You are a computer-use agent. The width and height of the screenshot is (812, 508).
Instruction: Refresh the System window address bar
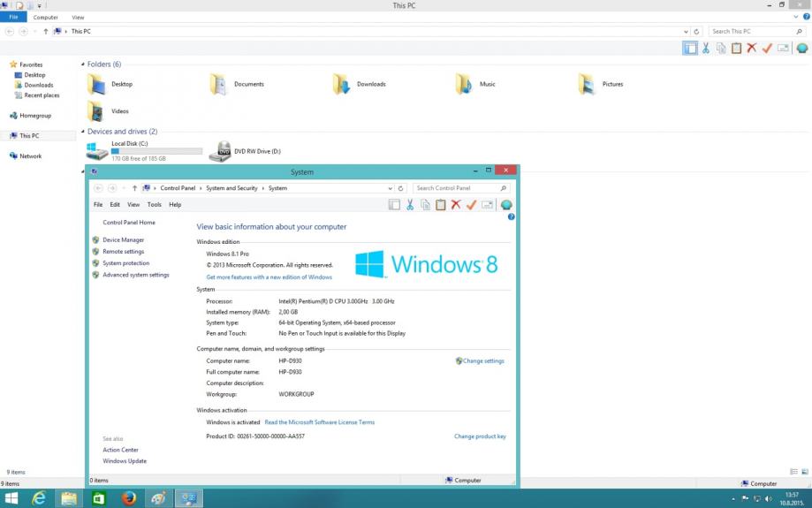coord(400,188)
